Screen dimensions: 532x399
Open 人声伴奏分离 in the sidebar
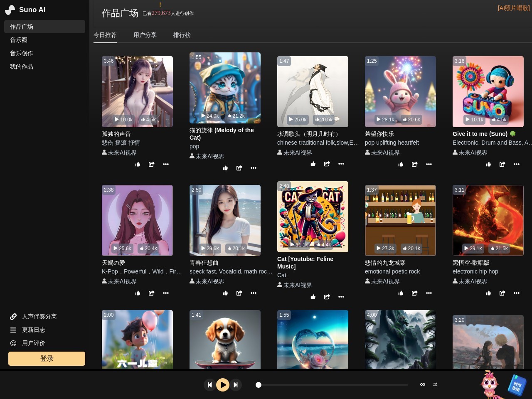tap(39, 317)
